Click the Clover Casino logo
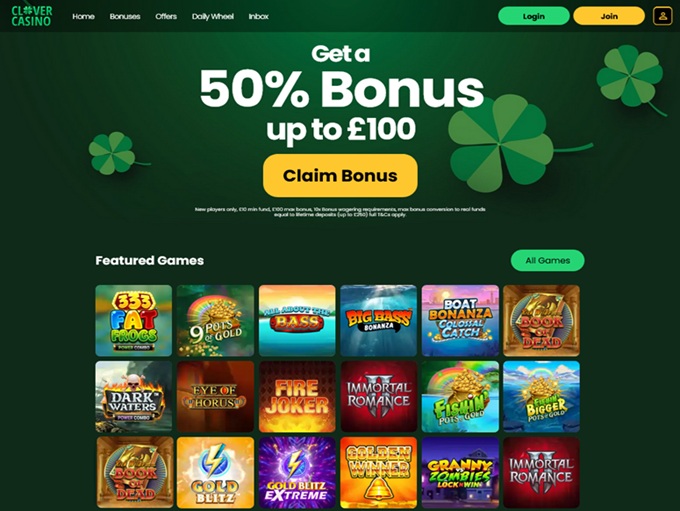Screen dimensions: 680x511 pyautogui.click(x=32, y=16)
